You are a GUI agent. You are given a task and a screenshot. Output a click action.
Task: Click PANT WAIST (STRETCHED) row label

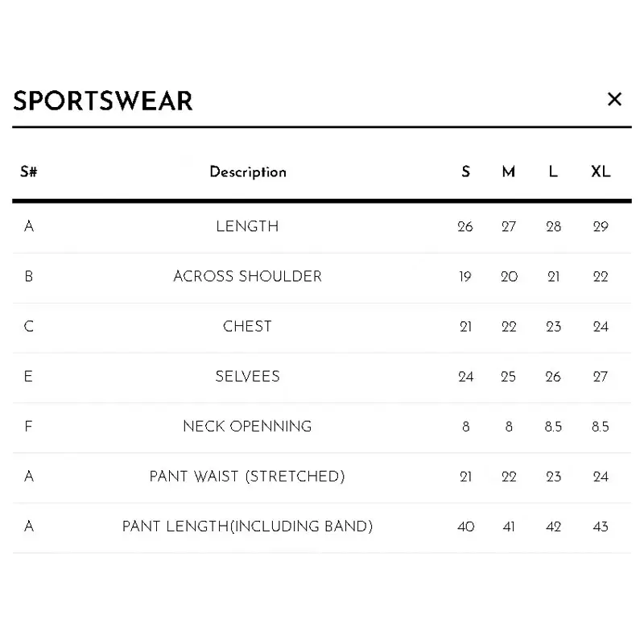[247, 477]
